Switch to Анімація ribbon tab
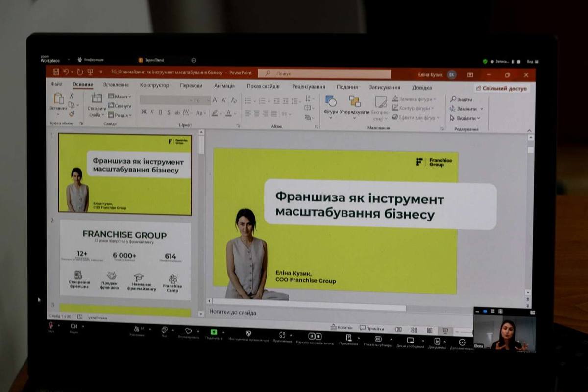This screenshot has height=392, width=588. point(224,86)
